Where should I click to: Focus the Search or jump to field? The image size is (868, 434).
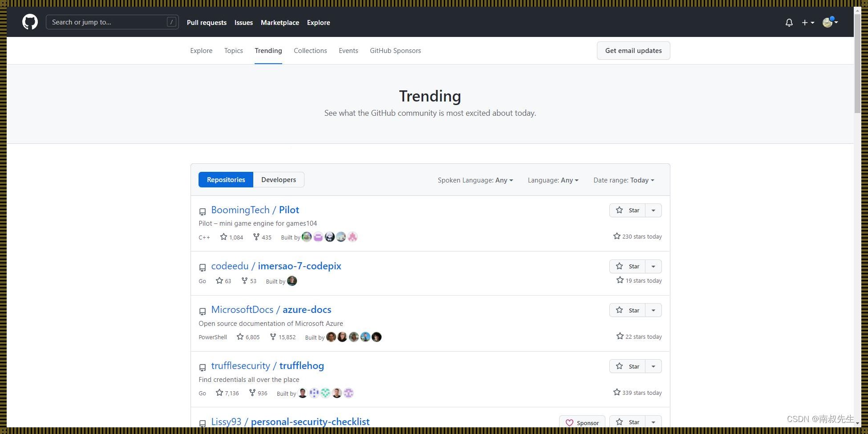[112, 22]
